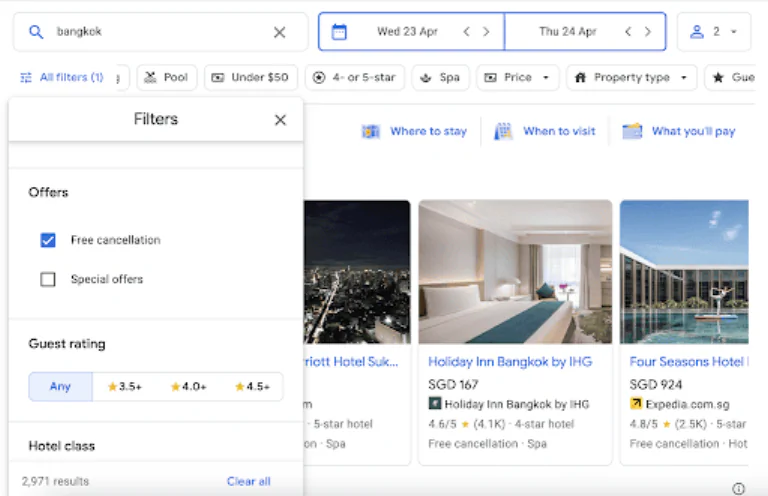Open the check-in calendar icon
Viewport: 768px width, 496px height.
339,32
